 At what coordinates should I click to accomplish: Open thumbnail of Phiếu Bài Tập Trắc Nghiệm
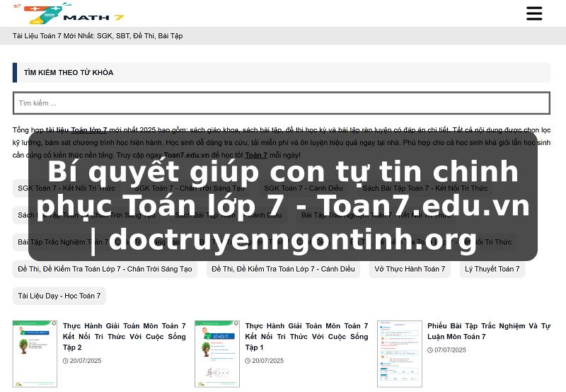400,354
